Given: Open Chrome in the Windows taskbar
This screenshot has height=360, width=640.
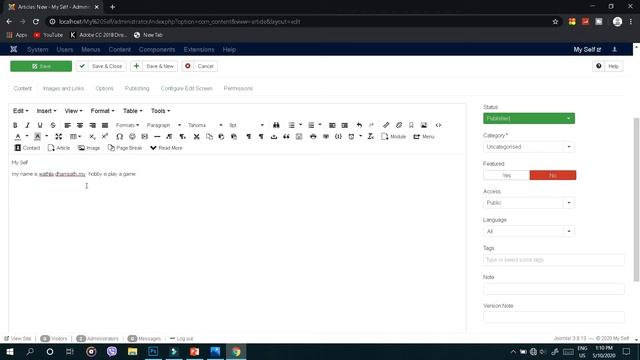Looking at the screenshot, I should coord(236,352).
